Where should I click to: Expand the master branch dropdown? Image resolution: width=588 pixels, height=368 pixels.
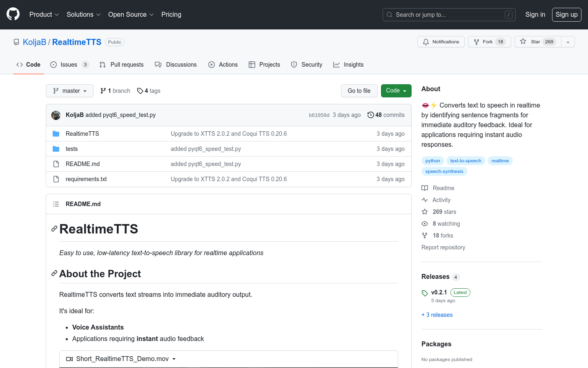pos(69,91)
